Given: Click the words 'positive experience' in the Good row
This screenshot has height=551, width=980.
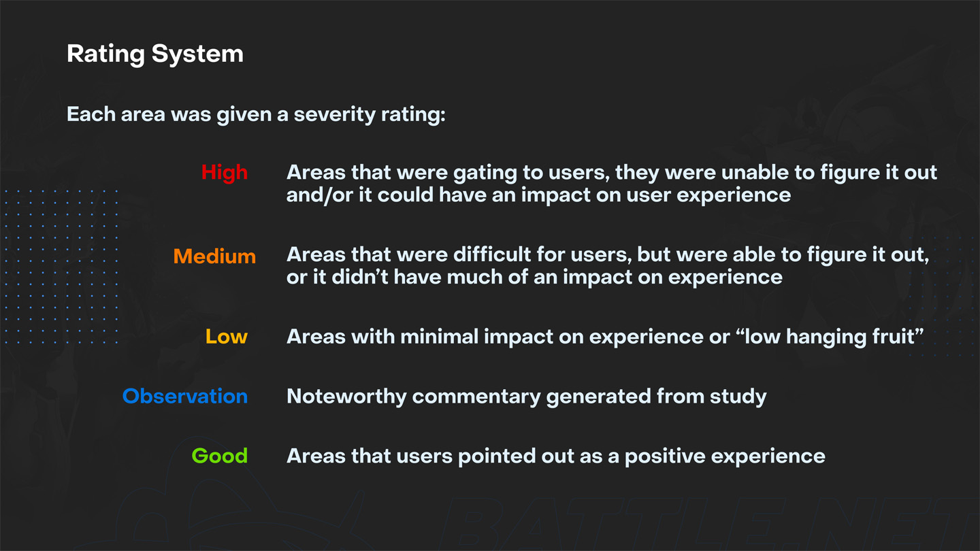Looking at the screenshot, I should 725,456.
